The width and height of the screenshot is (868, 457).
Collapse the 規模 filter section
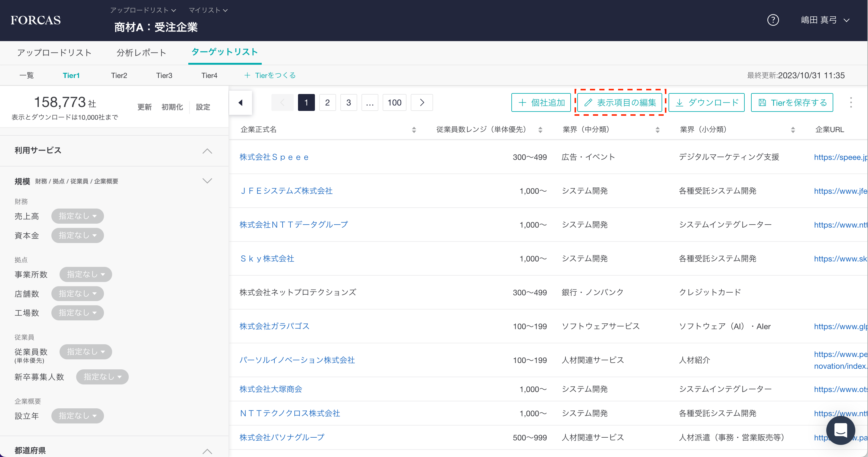(x=207, y=181)
